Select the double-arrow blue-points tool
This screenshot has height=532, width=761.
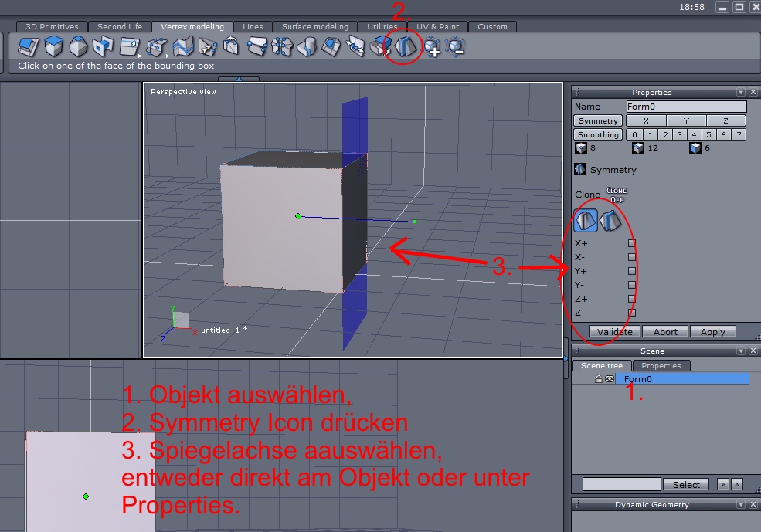(355, 47)
